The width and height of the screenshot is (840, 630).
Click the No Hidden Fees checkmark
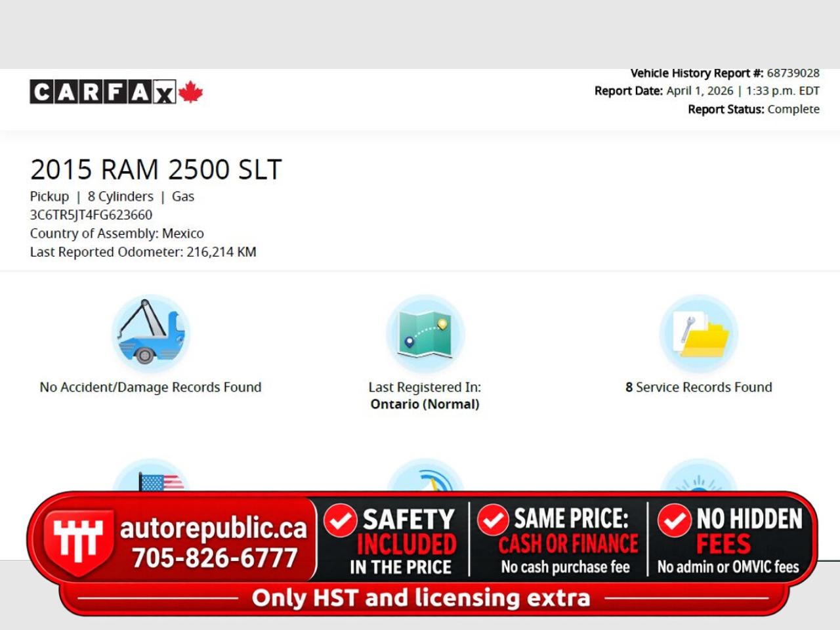[675, 520]
